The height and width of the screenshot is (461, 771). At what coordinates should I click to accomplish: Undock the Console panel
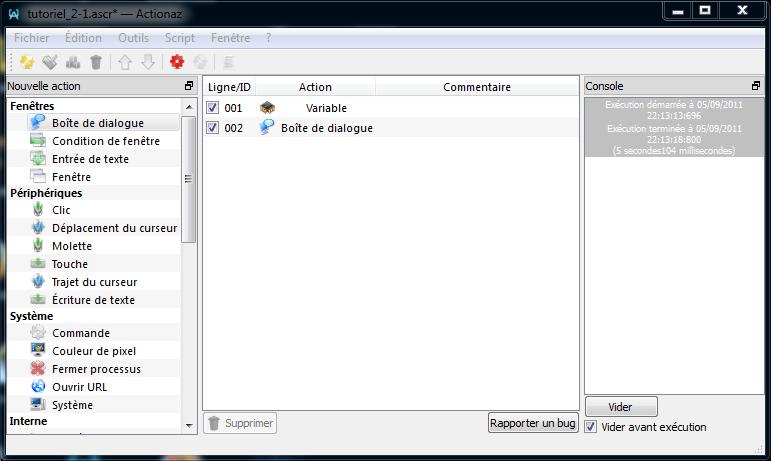(756, 86)
